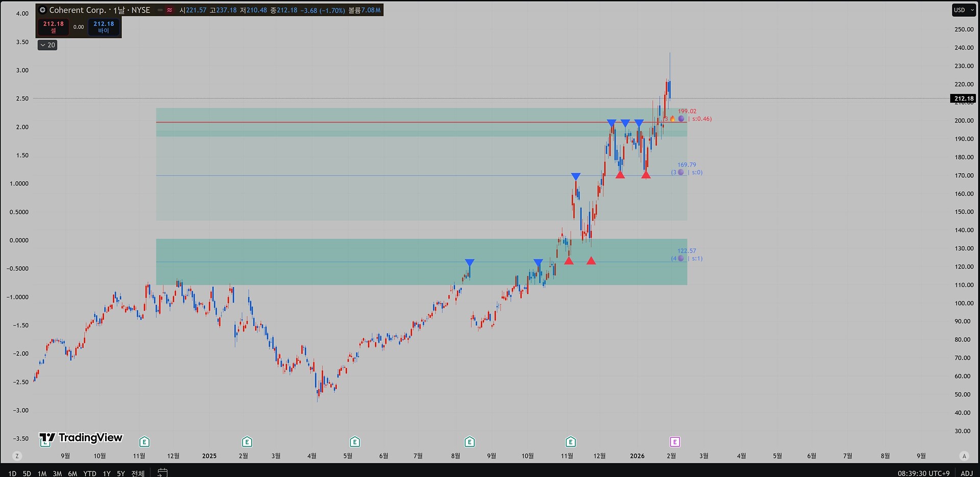Click the 0.00 spread value between sell and buy
The height and width of the screenshot is (477, 980).
pos(79,27)
